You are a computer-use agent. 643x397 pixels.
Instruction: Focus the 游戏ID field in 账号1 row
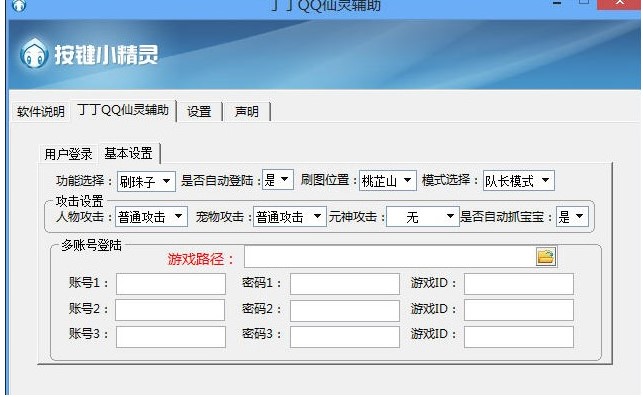pyautogui.click(x=519, y=284)
